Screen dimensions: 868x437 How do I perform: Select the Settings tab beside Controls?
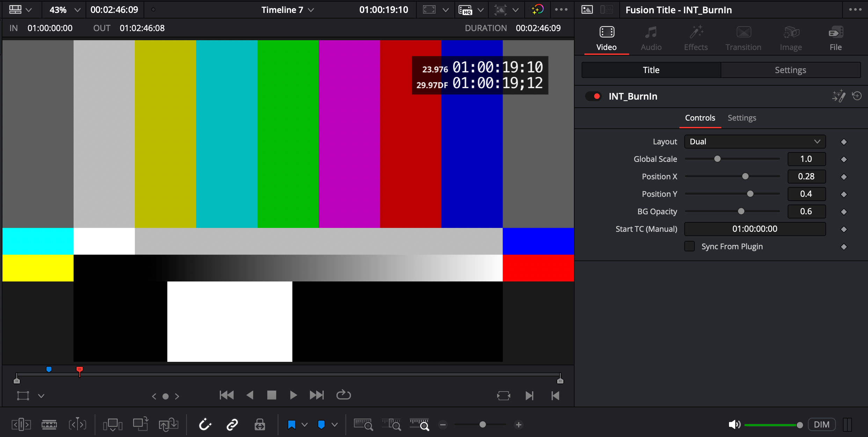pos(742,118)
